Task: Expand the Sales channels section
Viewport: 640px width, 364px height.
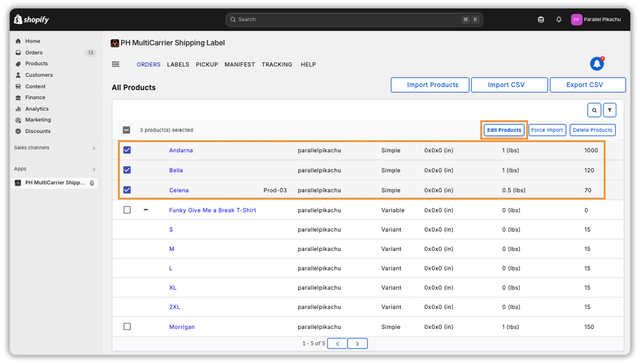Action: pyautogui.click(x=94, y=148)
